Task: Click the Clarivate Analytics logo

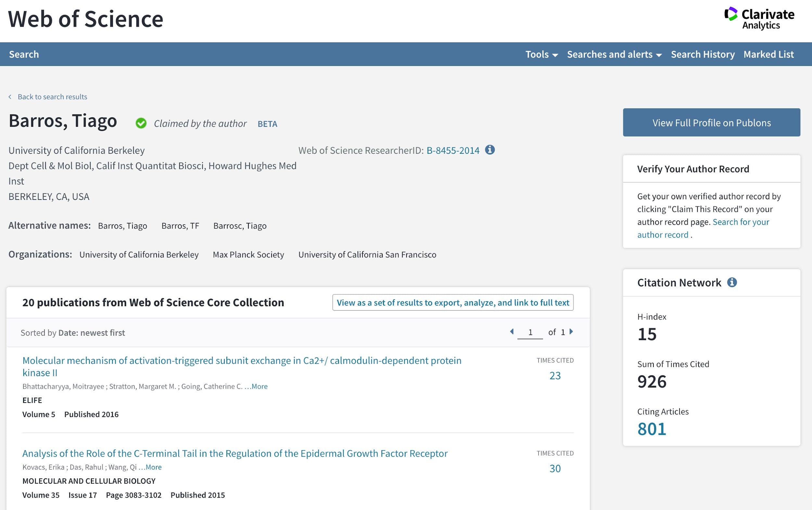Action: click(759, 19)
